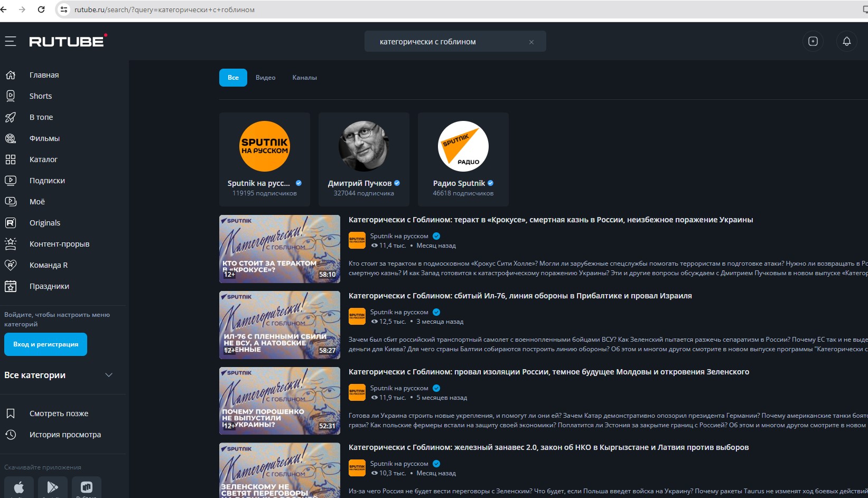This screenshot has width=868, height=498.
Task: Open video thumbnail with 58:10 duration
Action: click(x=279, y=249)
